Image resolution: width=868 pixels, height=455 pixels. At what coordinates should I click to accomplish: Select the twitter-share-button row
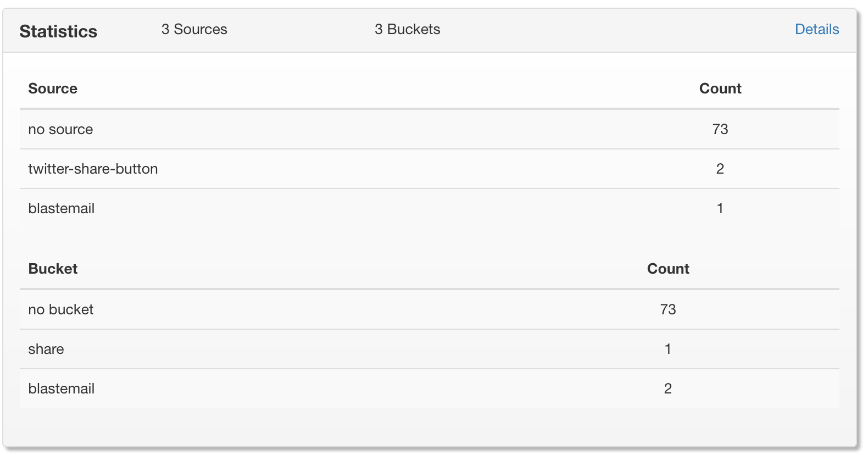coord(430,169)
